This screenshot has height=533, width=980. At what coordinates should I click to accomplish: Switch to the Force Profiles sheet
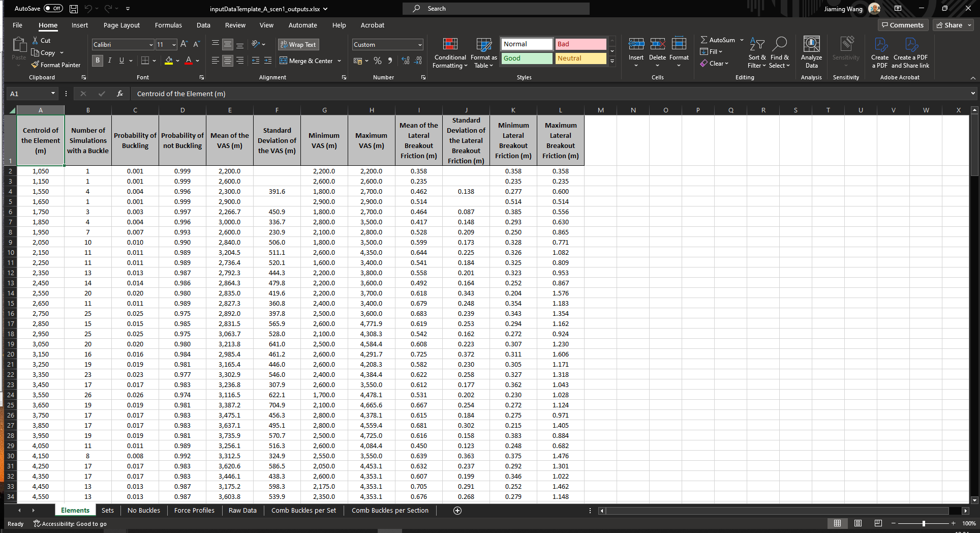[194, 511]
